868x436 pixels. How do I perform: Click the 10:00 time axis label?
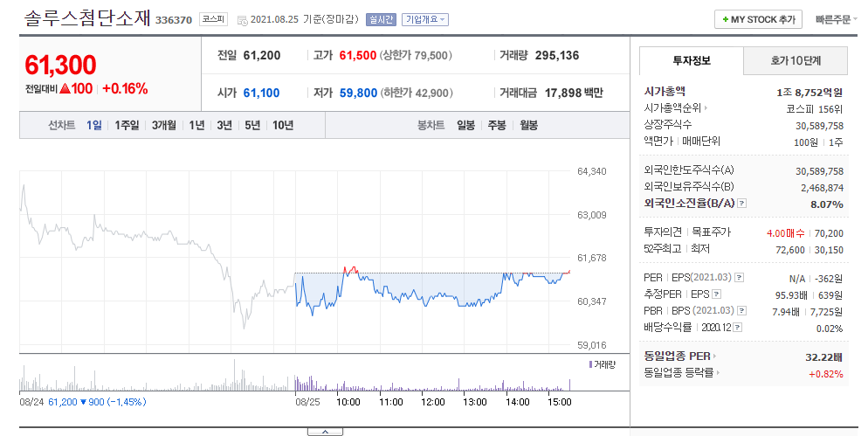348,402
